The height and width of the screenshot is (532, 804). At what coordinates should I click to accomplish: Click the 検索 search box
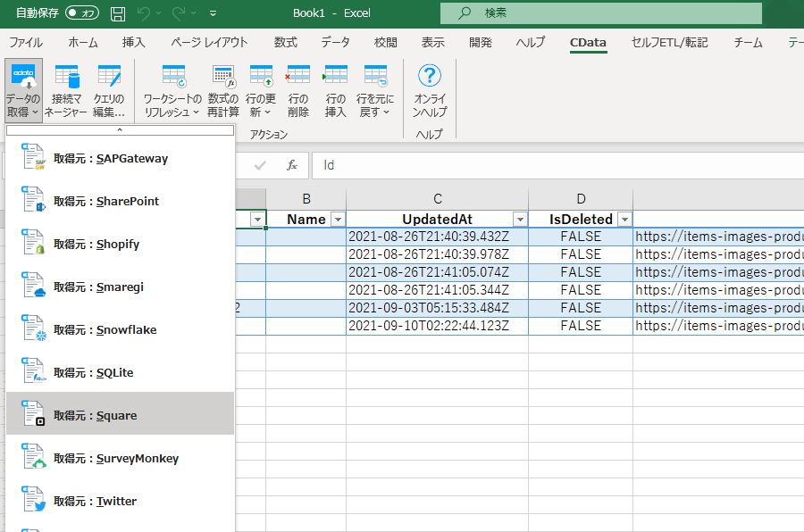pos(601,12)
